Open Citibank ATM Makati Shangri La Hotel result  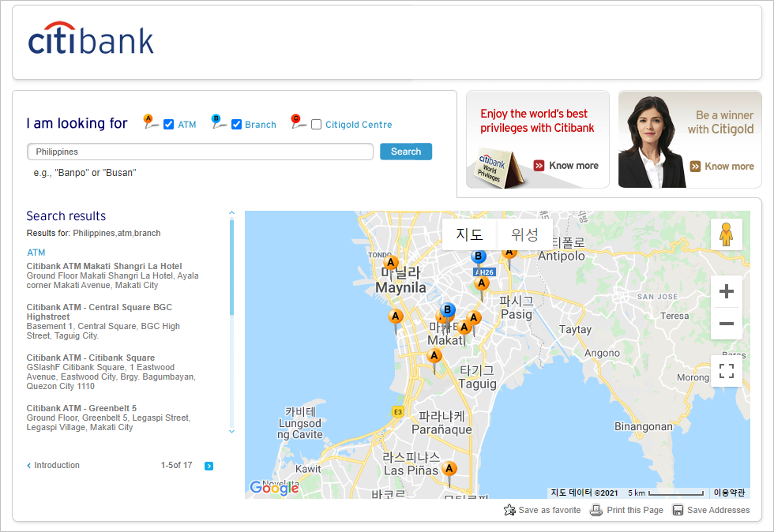[104, 266]
